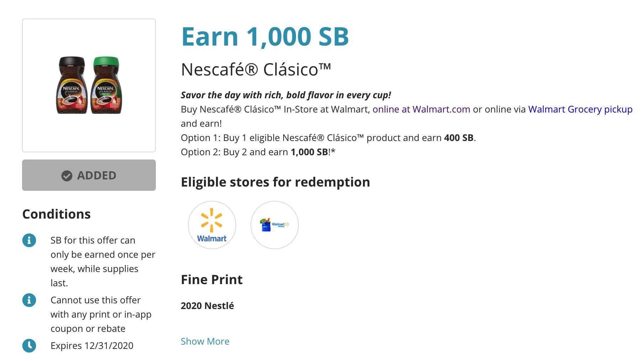Open the Walmart Grocery pickup link
644x361 pixels.
tap(580, 109)
